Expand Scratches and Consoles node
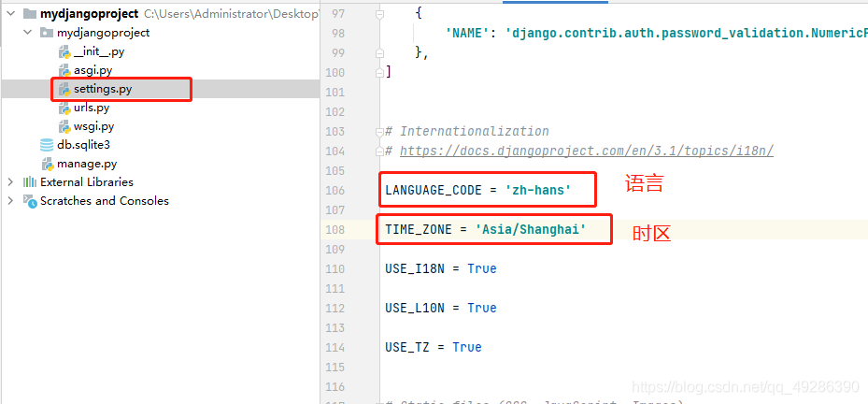Screen dimensions: 868x404 (10, 201)
